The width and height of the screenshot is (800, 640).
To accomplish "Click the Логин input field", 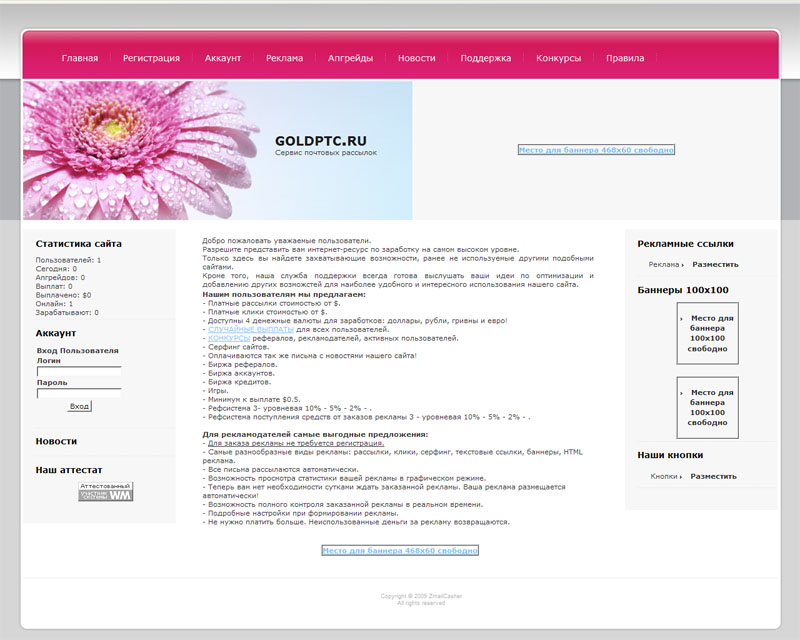I will tap(79, 372).
